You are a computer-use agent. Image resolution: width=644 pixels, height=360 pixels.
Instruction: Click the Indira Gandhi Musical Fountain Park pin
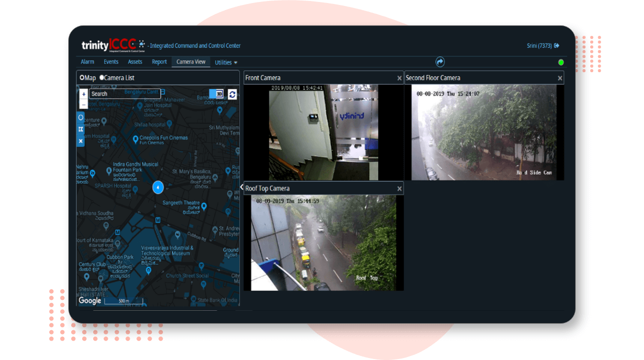[x=109, y=171]
